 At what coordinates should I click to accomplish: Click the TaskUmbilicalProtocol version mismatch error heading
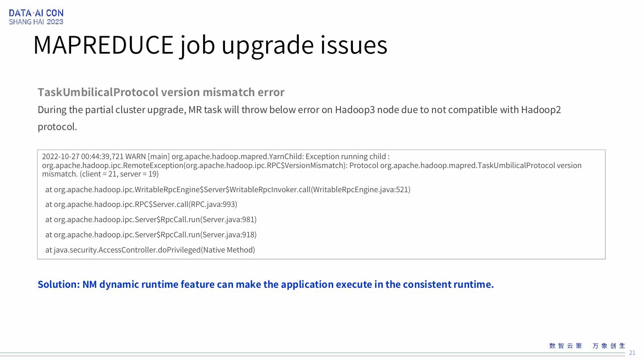pos(161,92)
